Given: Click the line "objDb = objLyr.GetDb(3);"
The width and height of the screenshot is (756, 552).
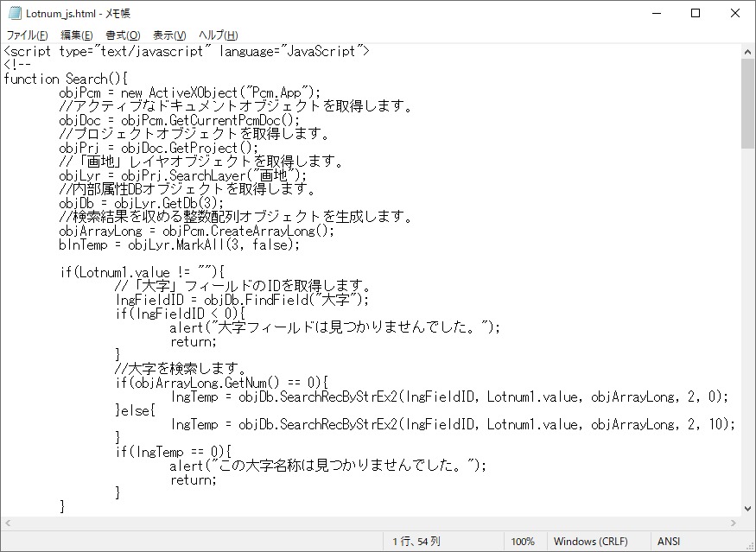Looking at the screenshot, I should pos(142,203).
